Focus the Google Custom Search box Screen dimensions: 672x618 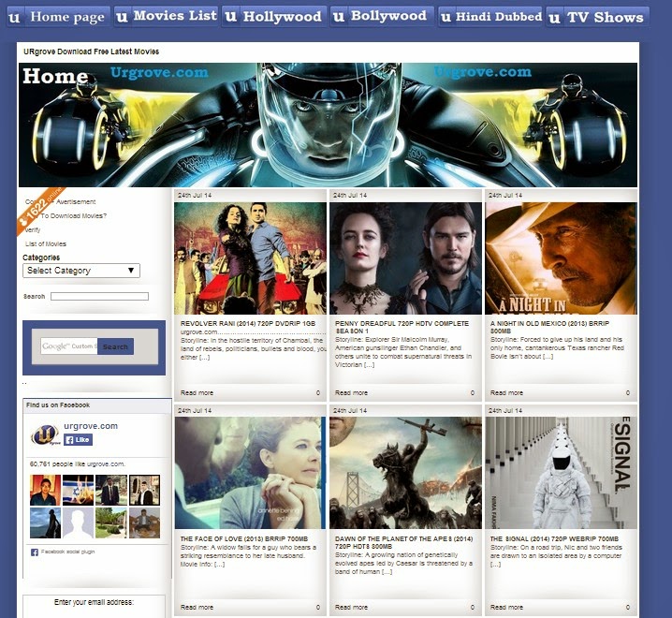point(69,346)
